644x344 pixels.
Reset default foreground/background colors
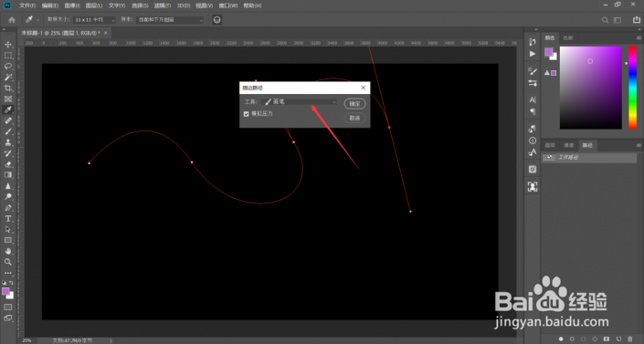point(4,283)
